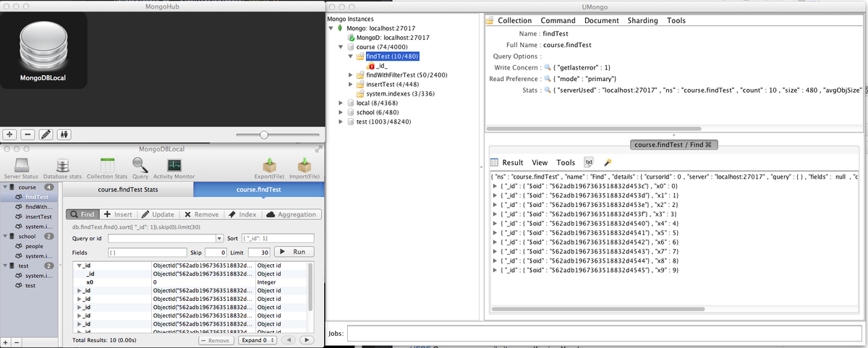Expand the test (1003/48240) database in UMongo
This screenshot has height=348, width=868.
pyautogui.click(x=341, y=122)
